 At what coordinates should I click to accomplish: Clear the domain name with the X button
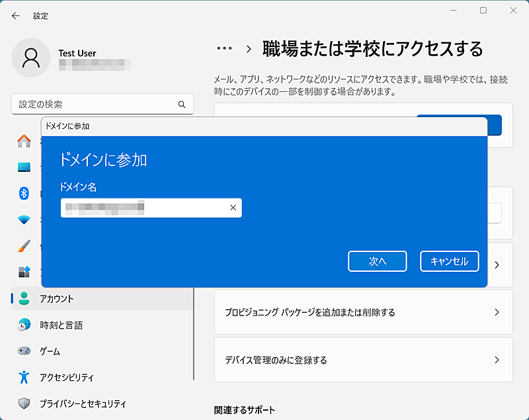click(232, 208)
